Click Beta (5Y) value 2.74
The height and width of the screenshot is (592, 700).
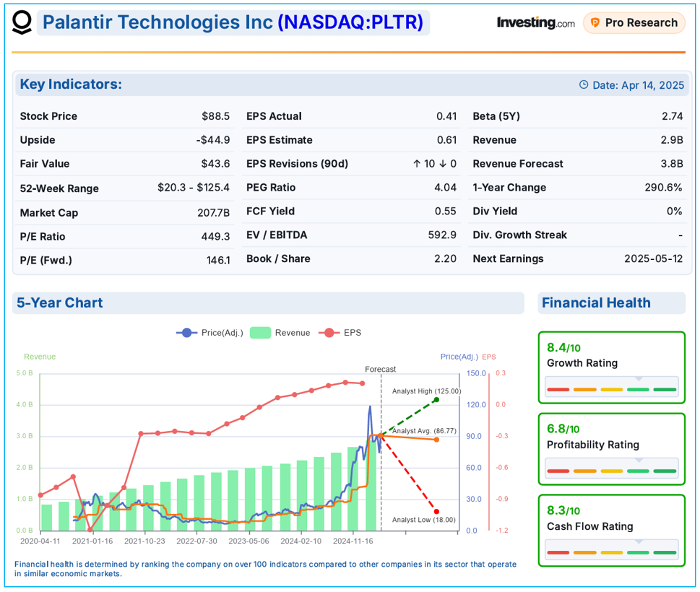click(x=673, y=116)
